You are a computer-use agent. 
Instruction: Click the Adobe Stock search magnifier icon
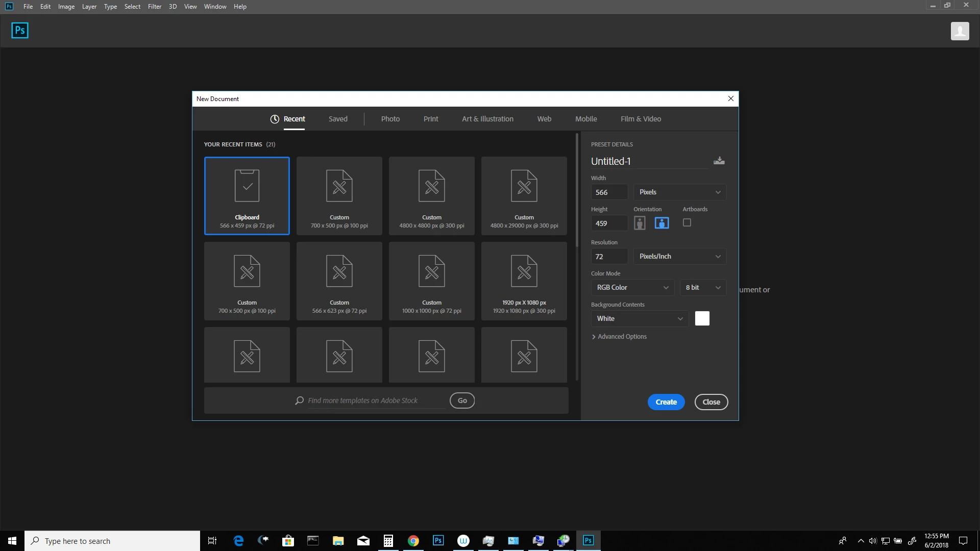tap(300, 400)
